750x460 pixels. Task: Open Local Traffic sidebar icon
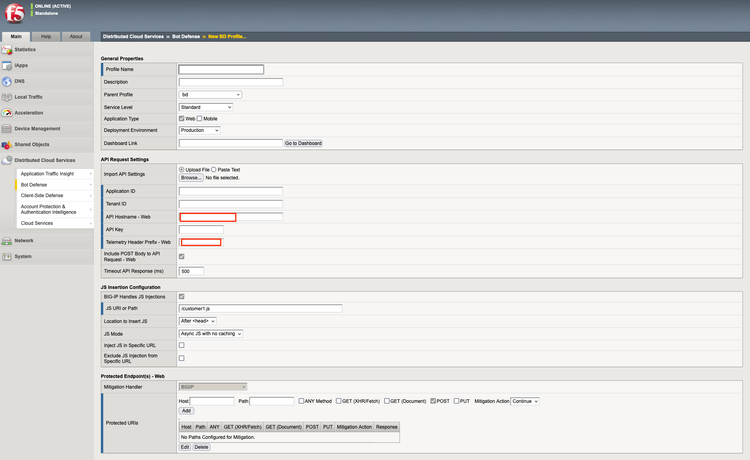pos(7,97)
